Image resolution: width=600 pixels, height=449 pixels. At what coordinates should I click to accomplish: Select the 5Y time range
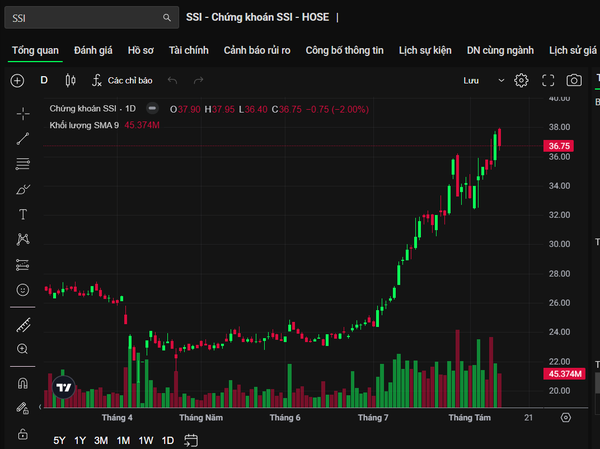tap(59, 440)
